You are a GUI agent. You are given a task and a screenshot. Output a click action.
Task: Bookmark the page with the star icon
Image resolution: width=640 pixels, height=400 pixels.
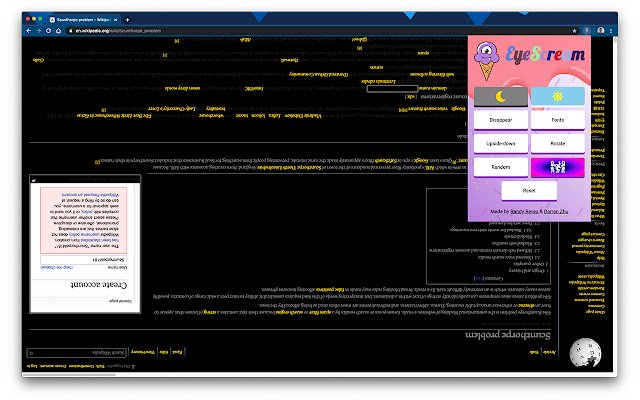pos(574,31)
